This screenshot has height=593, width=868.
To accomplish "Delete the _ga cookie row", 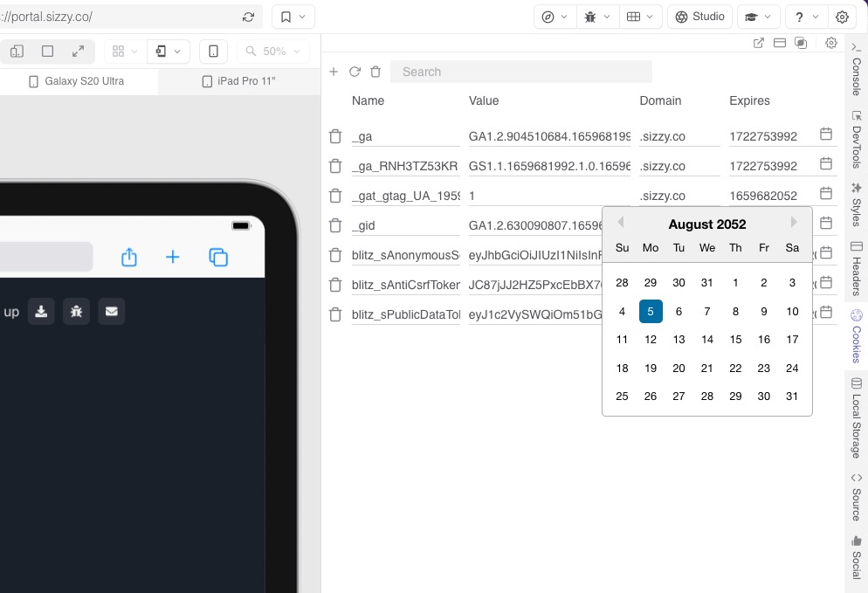I will pyautogui.click(x=335, y=136).
